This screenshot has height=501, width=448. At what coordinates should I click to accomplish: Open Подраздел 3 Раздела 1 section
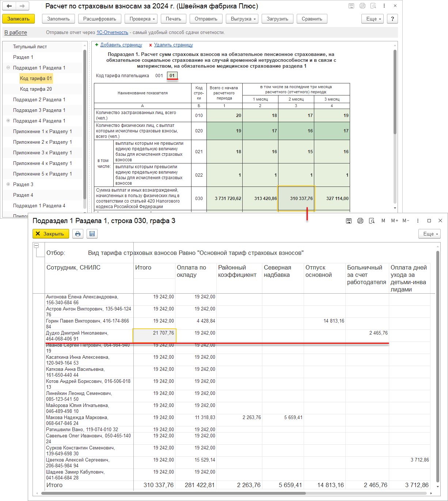point(39,110)
